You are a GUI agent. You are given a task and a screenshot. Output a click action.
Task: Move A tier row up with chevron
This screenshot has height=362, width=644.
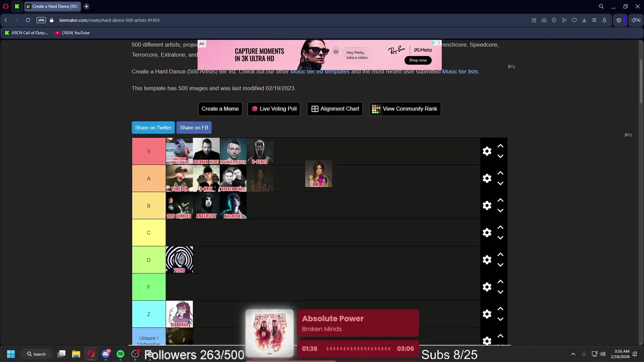point(500,173)
